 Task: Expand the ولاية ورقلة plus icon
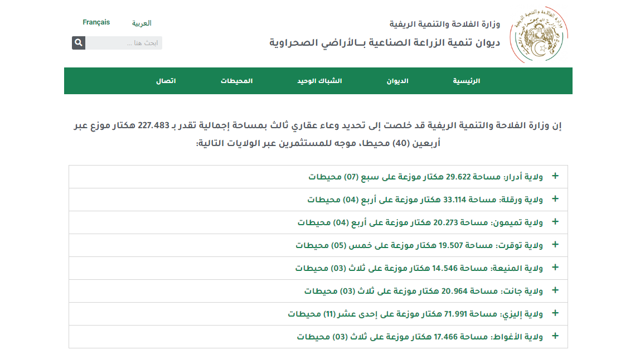555,199
